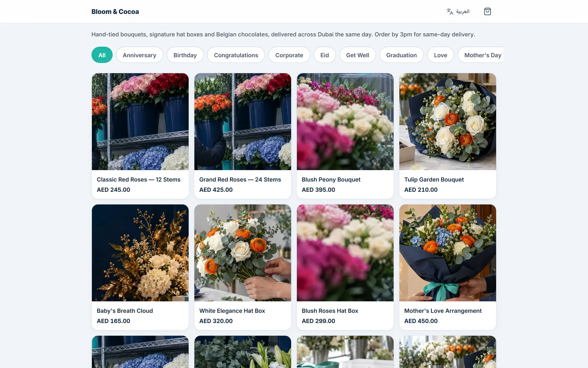Open White Elegance Hat Box image
The height and width of the screenshot is (368, 588).
243,253
